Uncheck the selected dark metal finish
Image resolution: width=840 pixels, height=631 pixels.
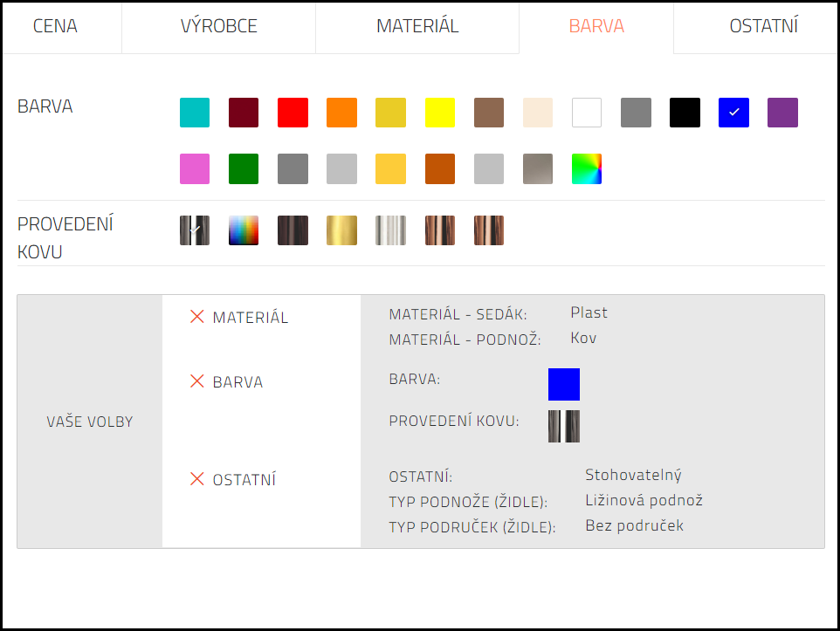(x=195, y=230)
